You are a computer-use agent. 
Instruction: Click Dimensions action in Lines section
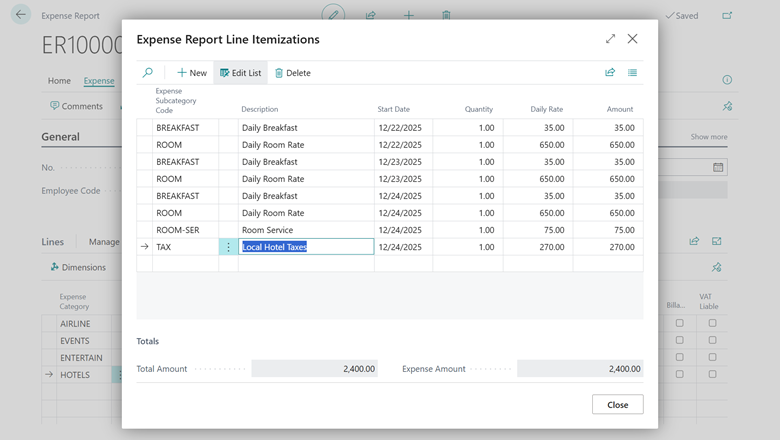point(78,267)
